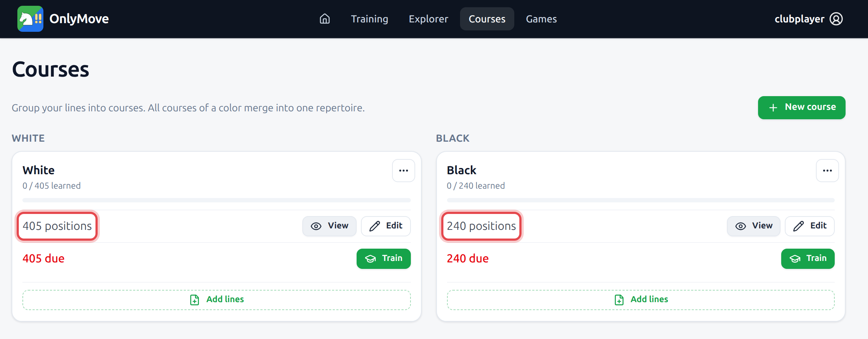Click the White course progress bar

click(217, 200)
